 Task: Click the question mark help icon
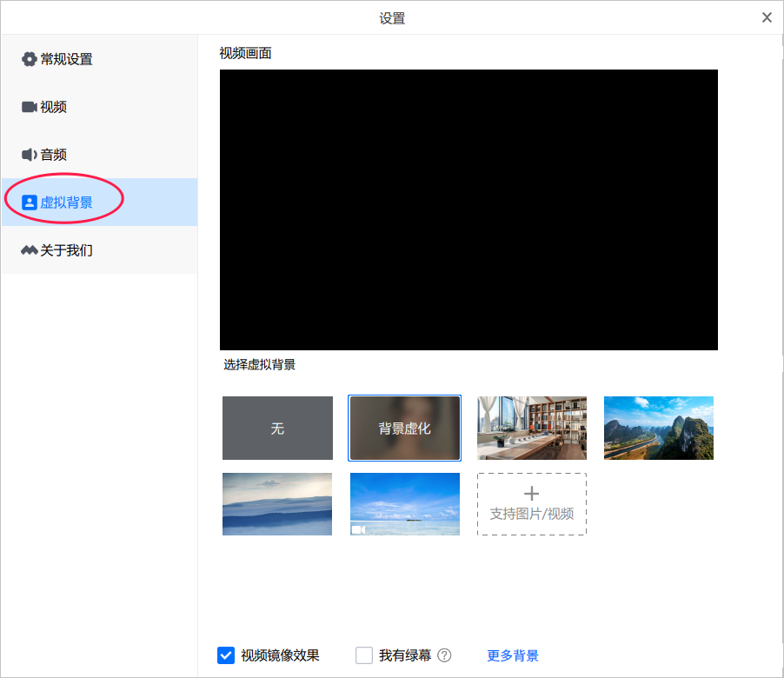pyautogui.click(x=444, y=655)
